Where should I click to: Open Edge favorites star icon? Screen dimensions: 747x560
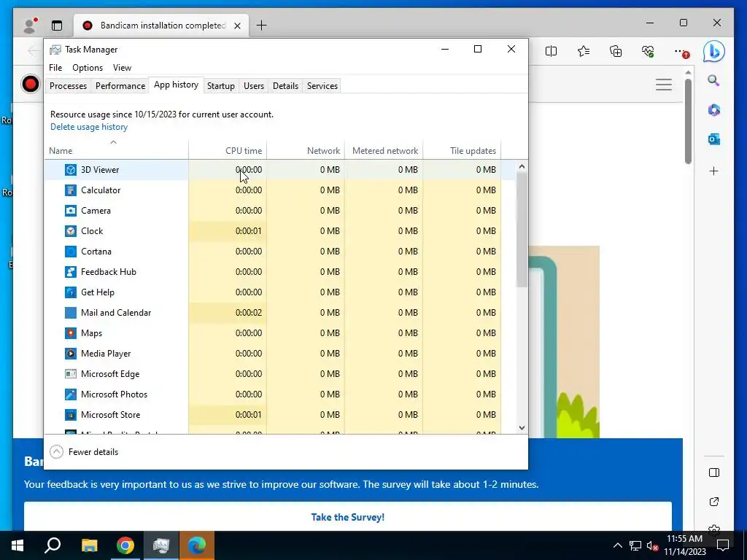583,51
